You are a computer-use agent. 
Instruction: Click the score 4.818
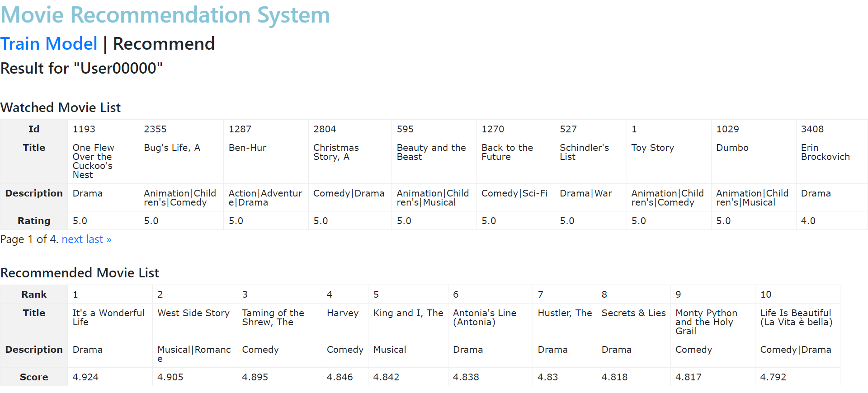pos(614,377)
